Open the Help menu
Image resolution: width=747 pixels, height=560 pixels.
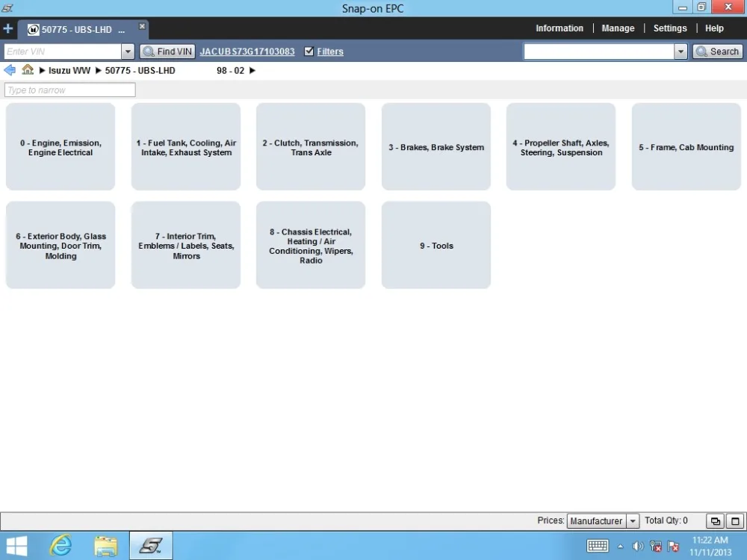tap(714, 28)
